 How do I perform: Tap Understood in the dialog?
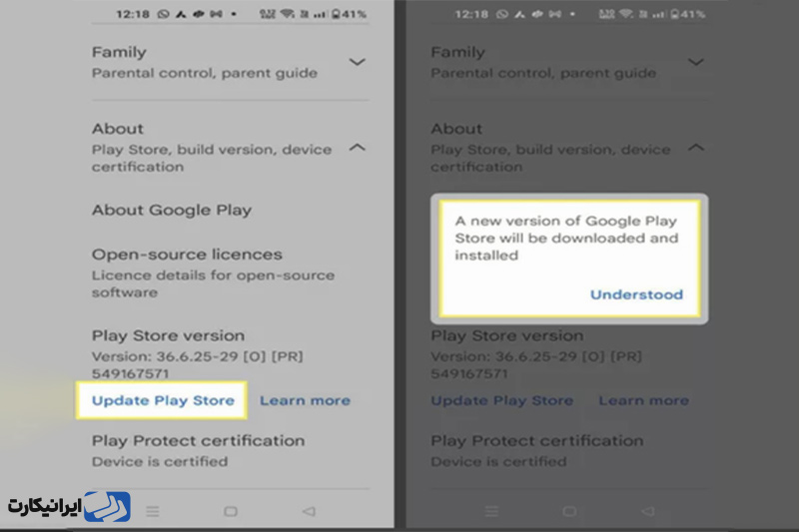click(636, 294)
